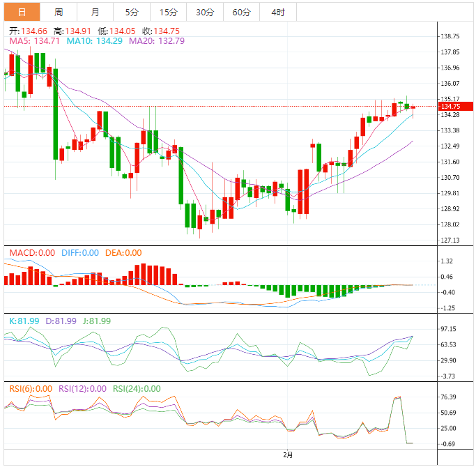Click the 138.75 price axis label

450,36
